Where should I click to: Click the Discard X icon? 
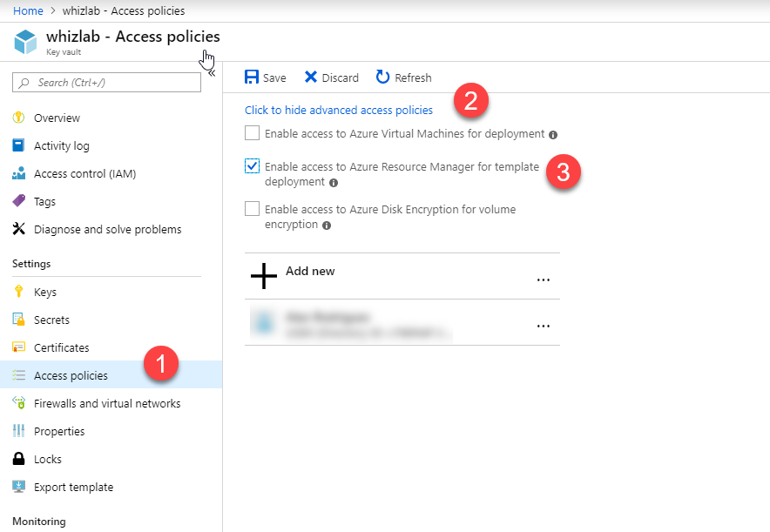pyautogui.click(x=310, y=77)
